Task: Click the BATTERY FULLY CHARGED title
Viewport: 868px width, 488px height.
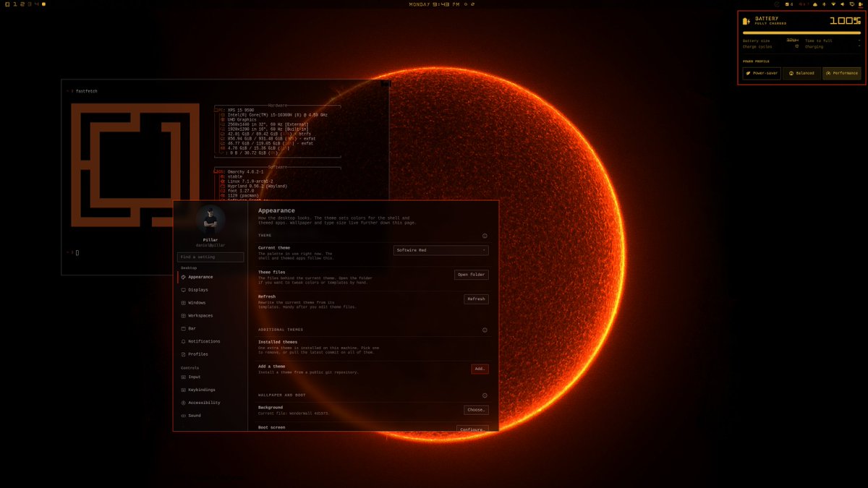Action: click(x=771, y=20)
